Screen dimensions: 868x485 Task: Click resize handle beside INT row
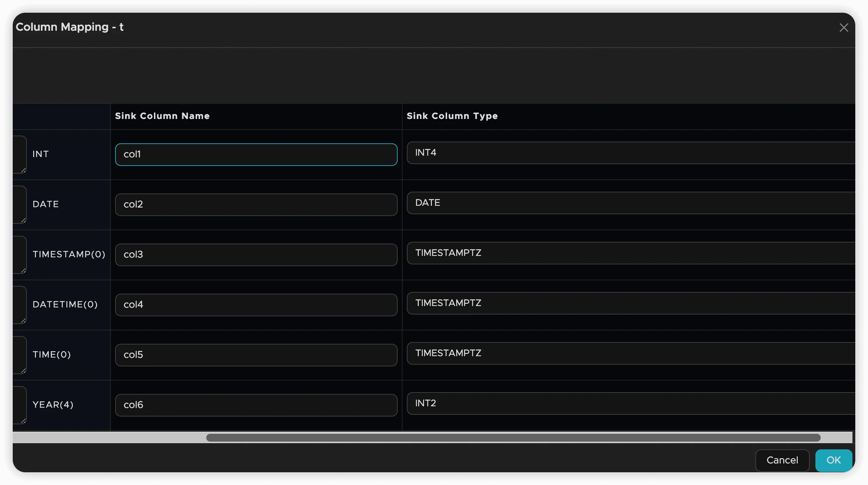coord(23,170)
